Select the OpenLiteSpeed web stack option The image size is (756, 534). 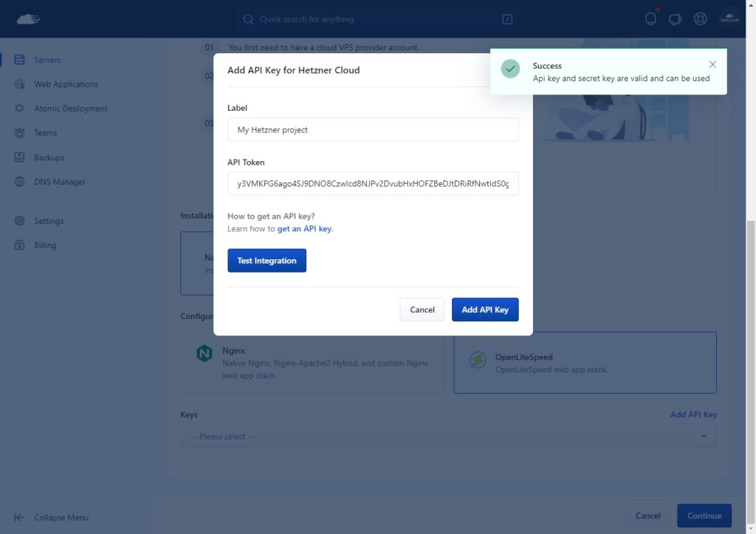click(x=585, y=362)
